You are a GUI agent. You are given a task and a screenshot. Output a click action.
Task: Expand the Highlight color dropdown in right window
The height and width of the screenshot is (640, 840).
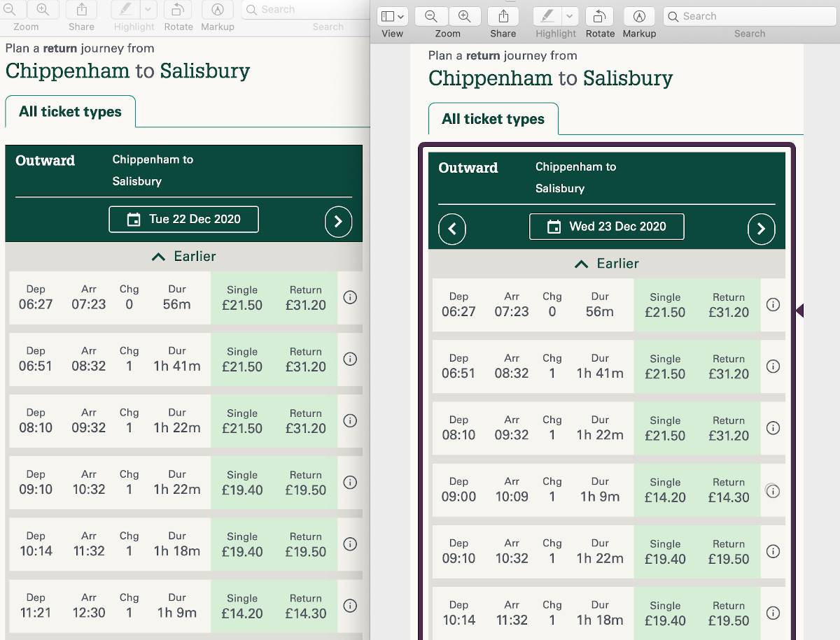pos(570,16)
